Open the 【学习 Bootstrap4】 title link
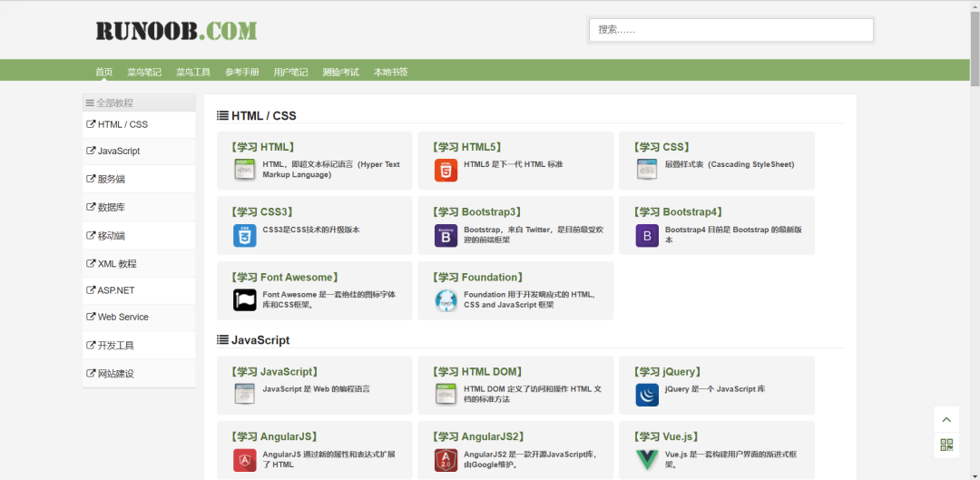 pyautogui.click(x=680, y=212)
